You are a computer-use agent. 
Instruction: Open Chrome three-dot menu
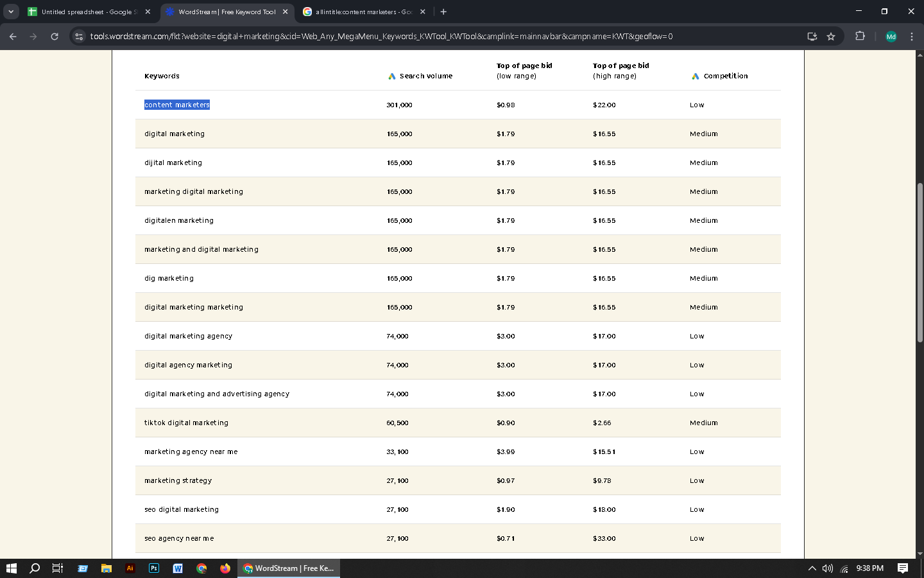point(911,37)
